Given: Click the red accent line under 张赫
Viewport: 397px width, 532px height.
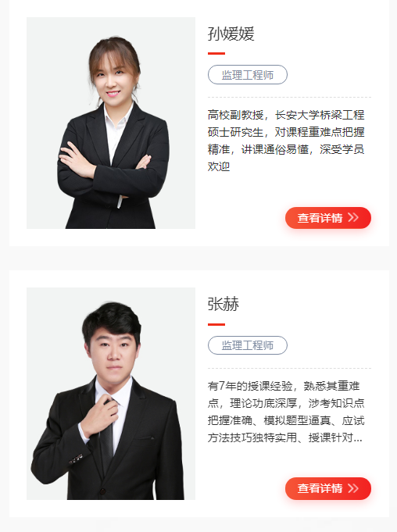Looking at the screenshot, I should click(x=216, y=324).
